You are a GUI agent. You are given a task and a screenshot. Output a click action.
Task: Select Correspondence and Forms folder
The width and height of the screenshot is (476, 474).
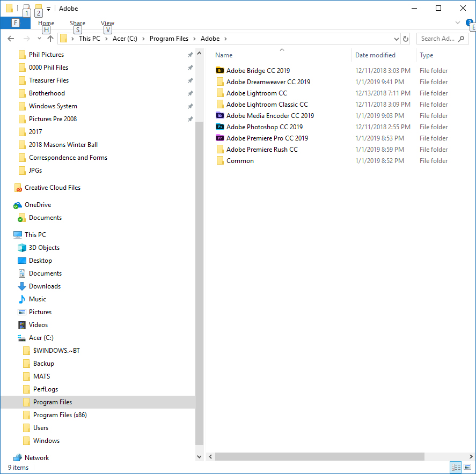coord(68,158)
